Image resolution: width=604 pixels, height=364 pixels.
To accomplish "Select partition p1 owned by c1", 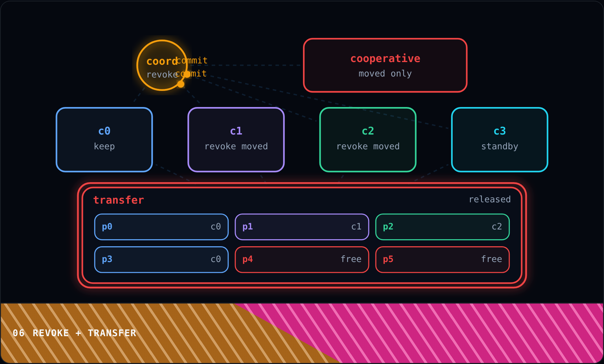I will 302,227.
